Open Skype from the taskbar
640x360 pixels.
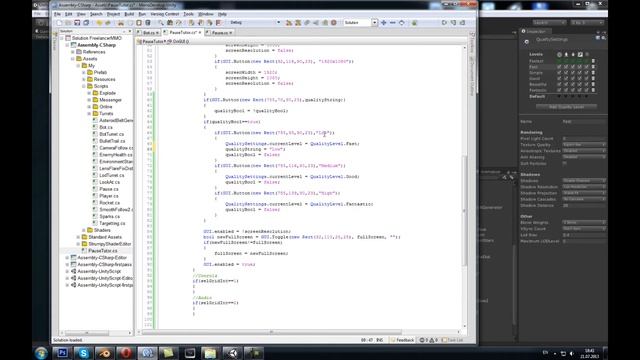click(83, 353)
